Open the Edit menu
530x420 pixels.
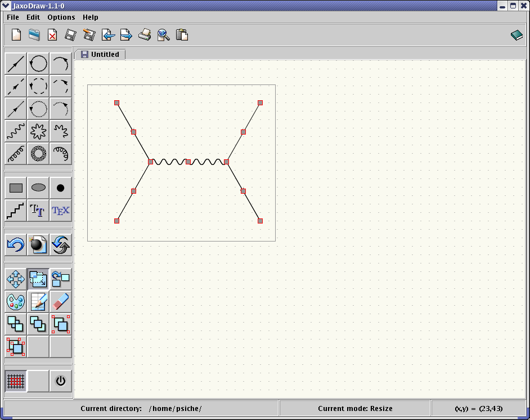pyautogui.click(x=33, y=17)
